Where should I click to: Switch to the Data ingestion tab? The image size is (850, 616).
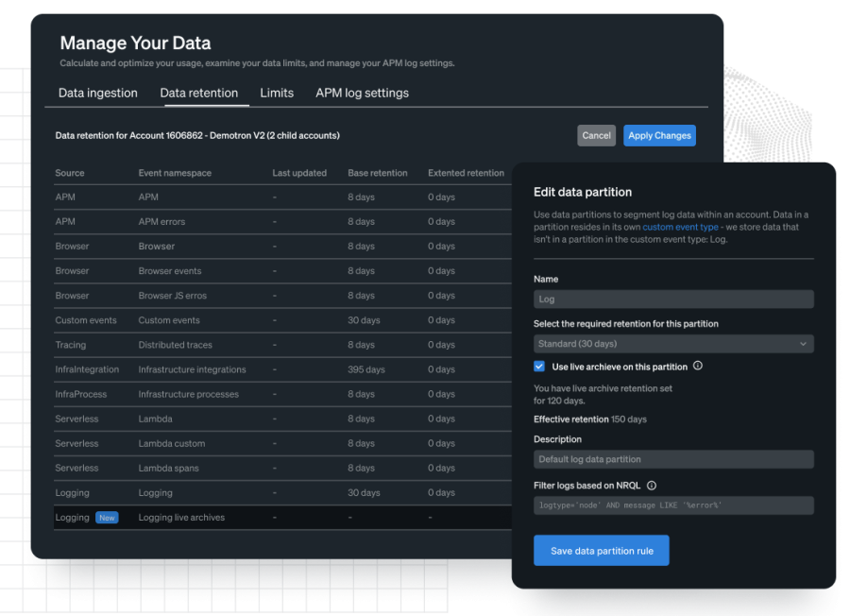[x=97, y=93]
